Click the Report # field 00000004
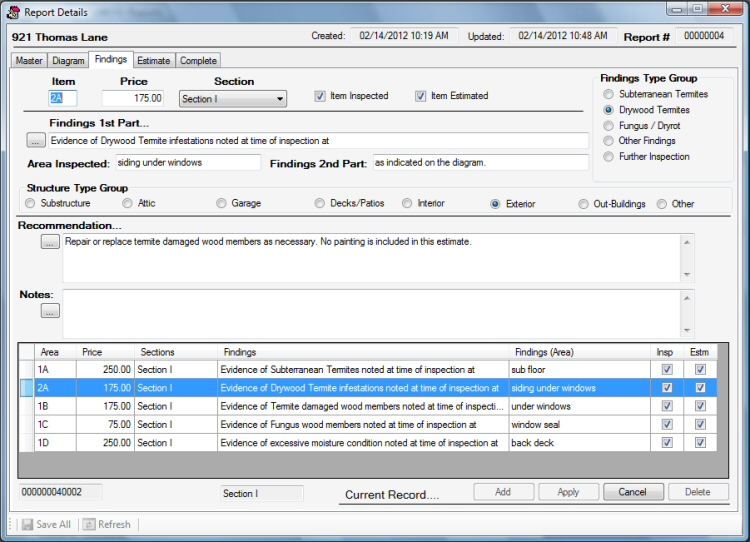Viewport: 750px width, 542px height. point(704,36)
